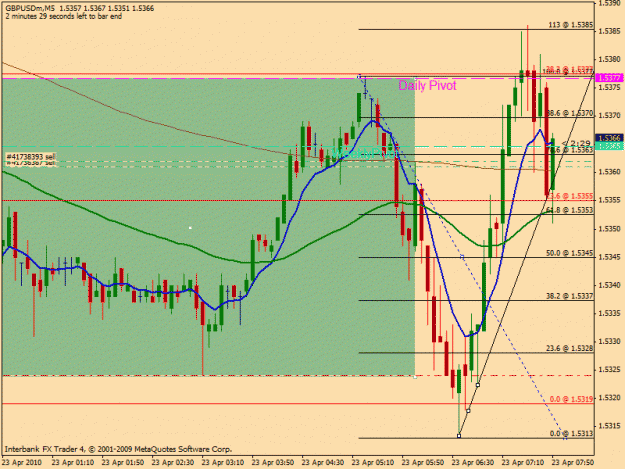Click the dark 1.5366 current price tag
The height and width of the screenshot is (469, 625).
[609, 138]
